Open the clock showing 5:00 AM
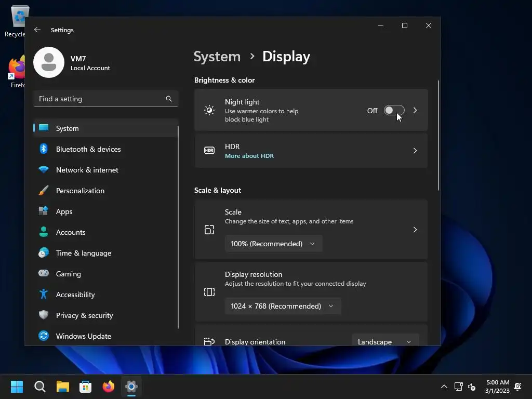532x399 pixels. click(497, 387)
